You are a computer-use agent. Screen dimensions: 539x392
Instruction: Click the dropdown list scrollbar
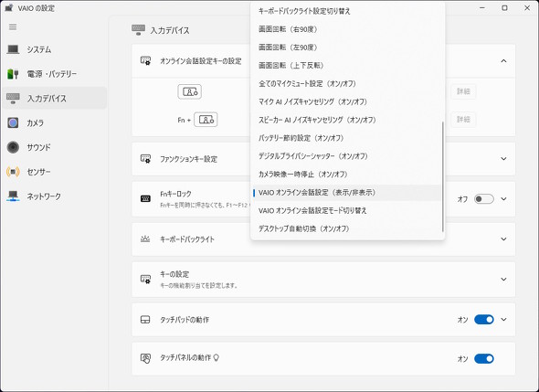(442, 177)
